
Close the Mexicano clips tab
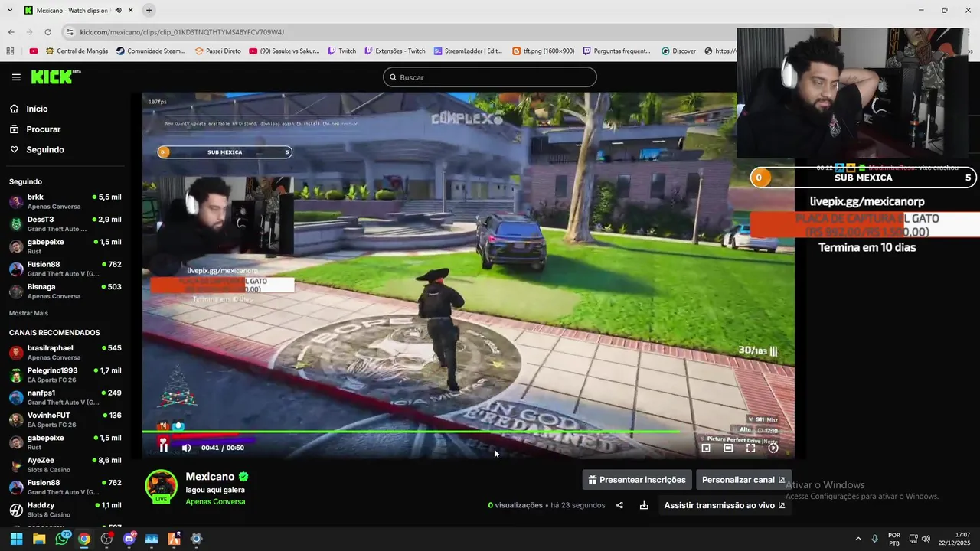(x=129, y=11)
